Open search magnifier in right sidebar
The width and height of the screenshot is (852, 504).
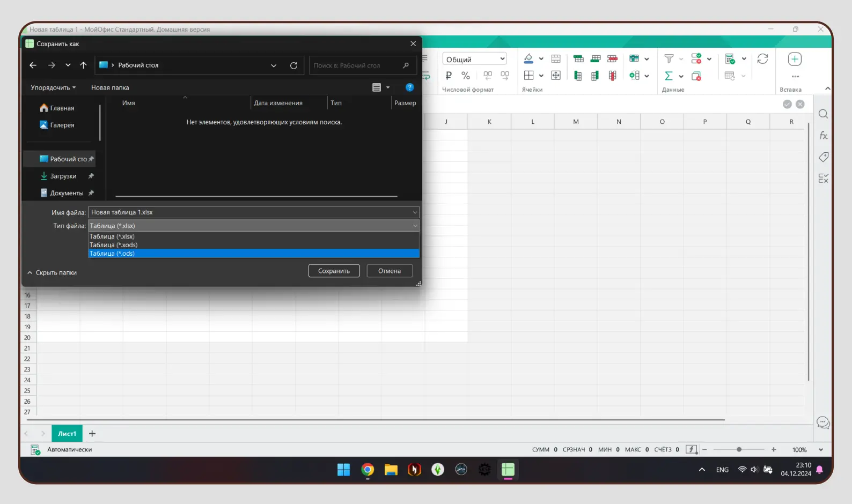coord(823,114)
